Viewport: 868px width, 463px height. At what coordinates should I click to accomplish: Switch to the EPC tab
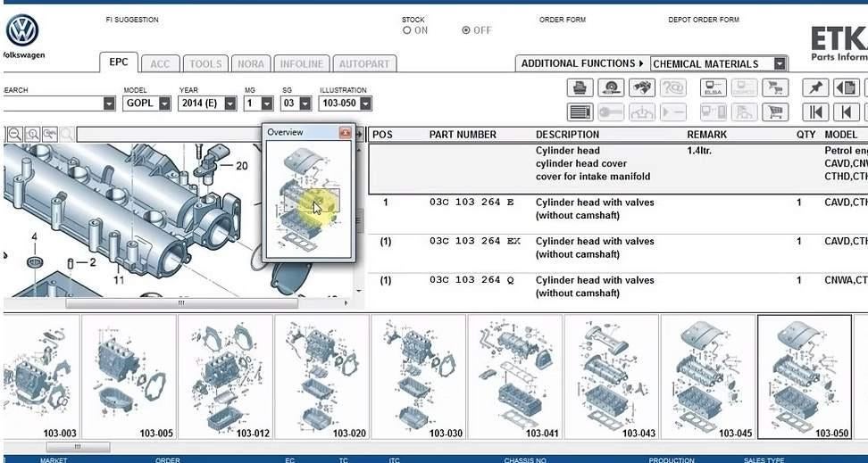[119, 62]
